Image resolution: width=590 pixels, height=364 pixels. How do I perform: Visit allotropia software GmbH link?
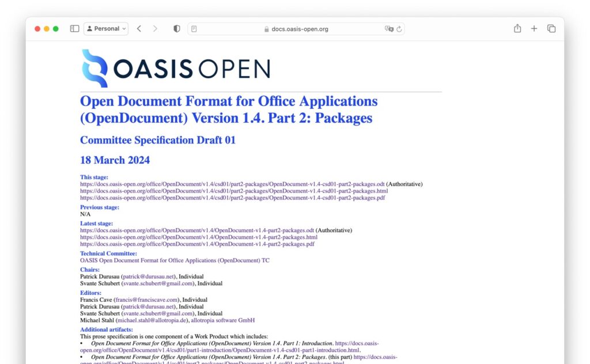(222, 320)
